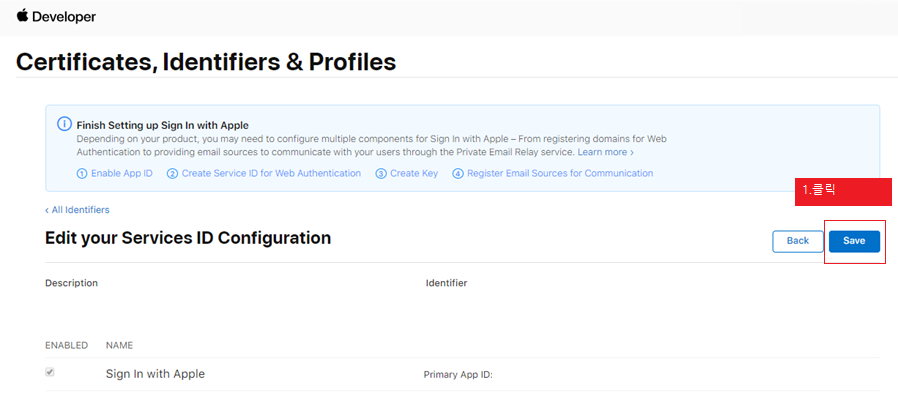Click the circled number 3 step icon

point(381,174)
